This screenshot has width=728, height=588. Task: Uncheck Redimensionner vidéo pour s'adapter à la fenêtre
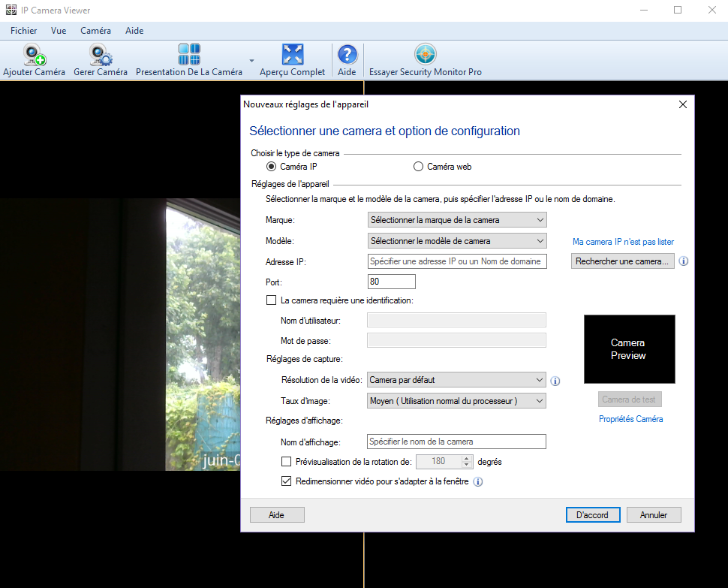tap(286, 481)
